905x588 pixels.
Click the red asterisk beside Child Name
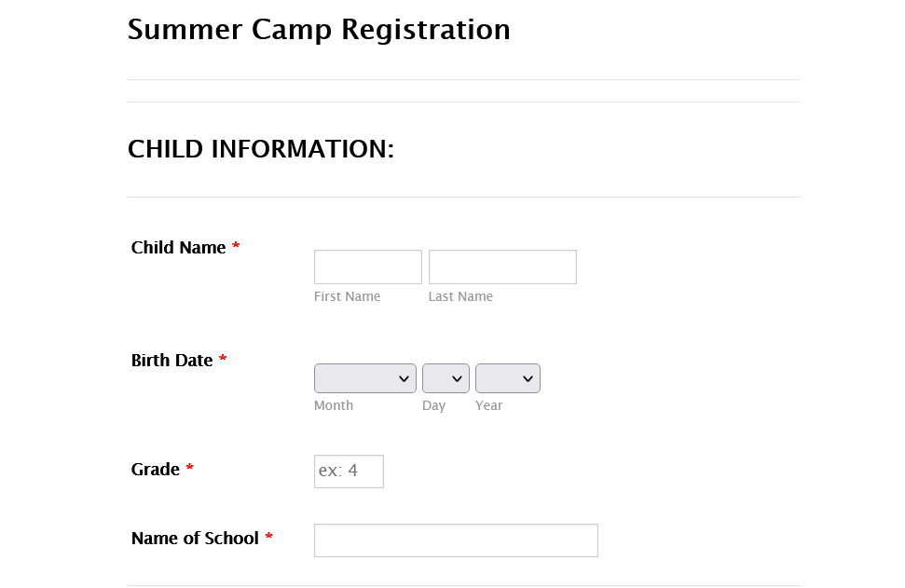236,247
